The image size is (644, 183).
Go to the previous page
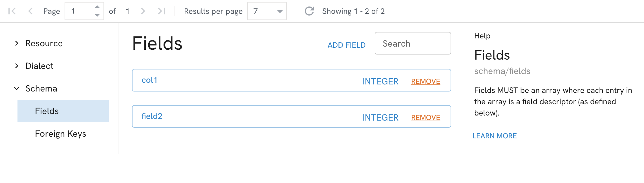[30, 11]
